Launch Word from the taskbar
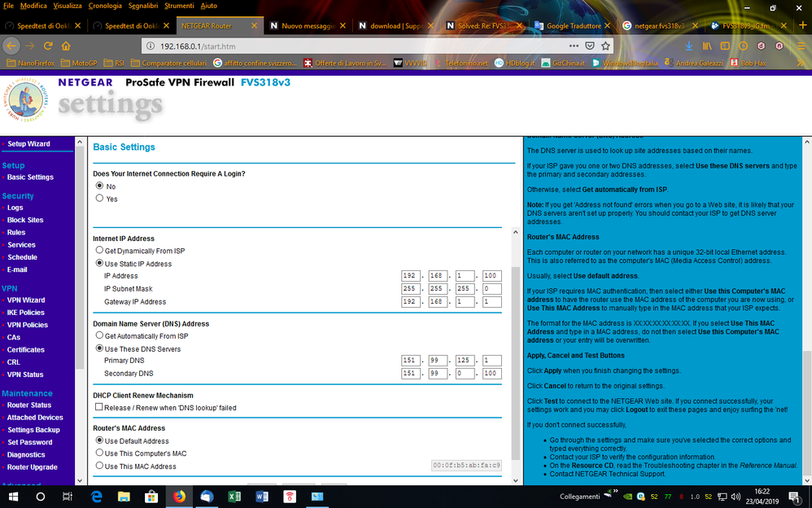 (x=262, y=497)
